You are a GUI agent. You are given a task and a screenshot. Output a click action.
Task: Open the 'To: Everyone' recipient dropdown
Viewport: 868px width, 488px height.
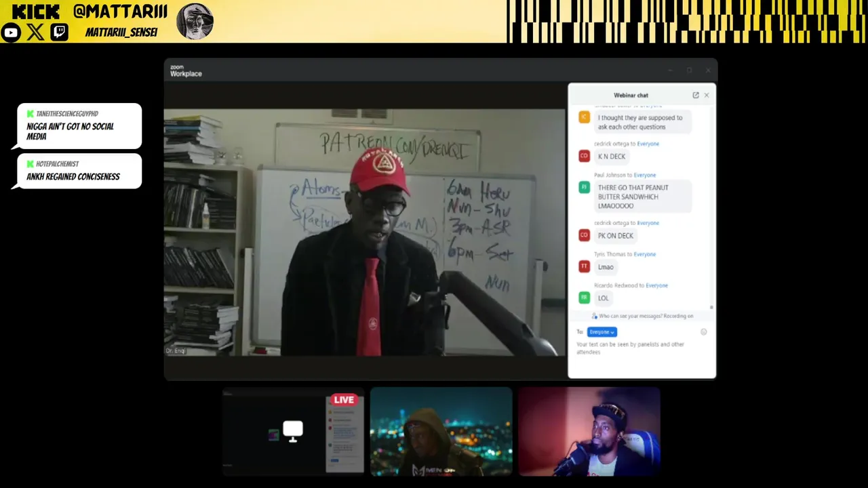coord(602,332)
